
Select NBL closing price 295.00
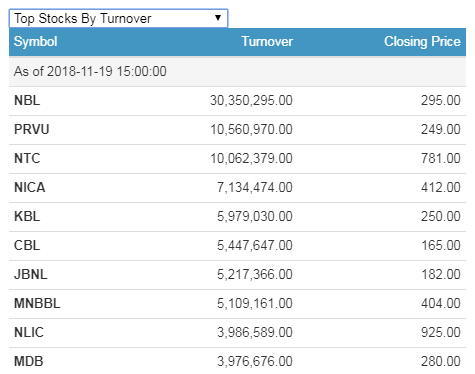(x=441, y=100)
